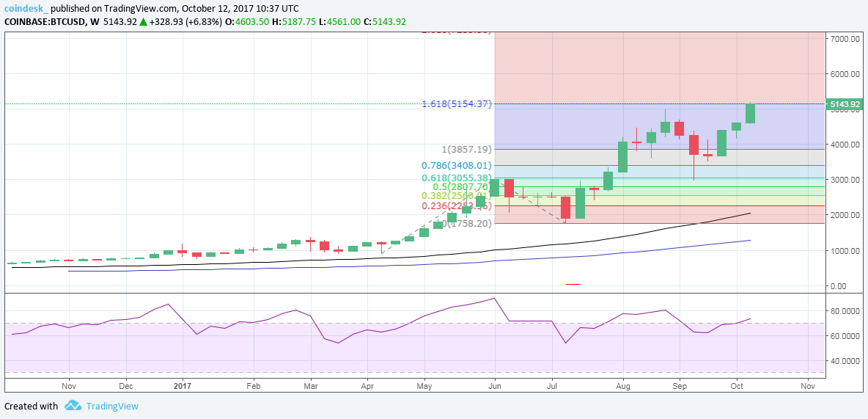Click the TradingView cloud logo icon
The height and width of the screenshot is (419, 868).
tap(73, 406)
